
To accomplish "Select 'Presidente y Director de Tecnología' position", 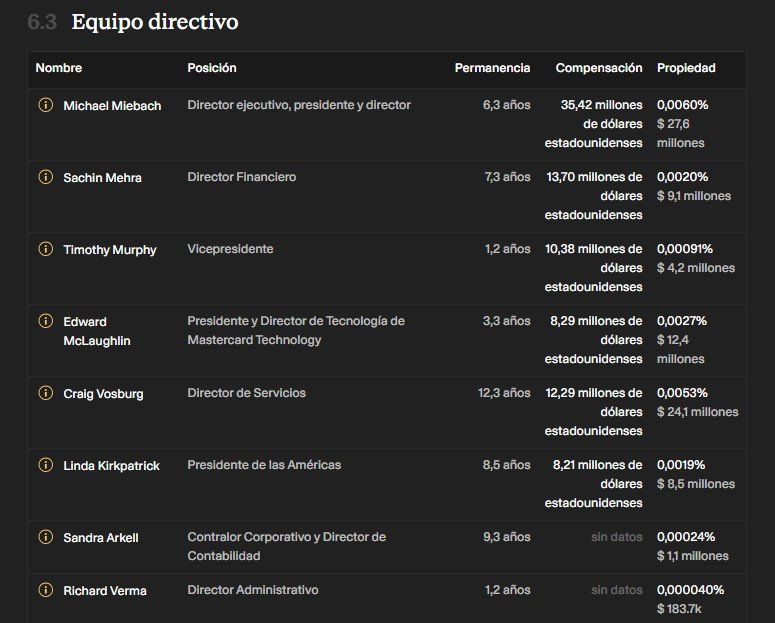I will click(296, 330).
